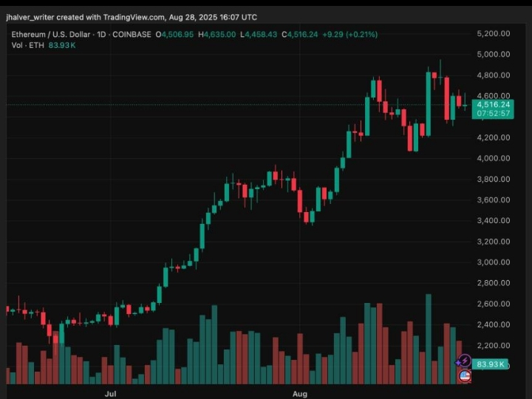Click the 2,800.00 price axis label
The height and width of the screenshot is (399, 532).
494,283
